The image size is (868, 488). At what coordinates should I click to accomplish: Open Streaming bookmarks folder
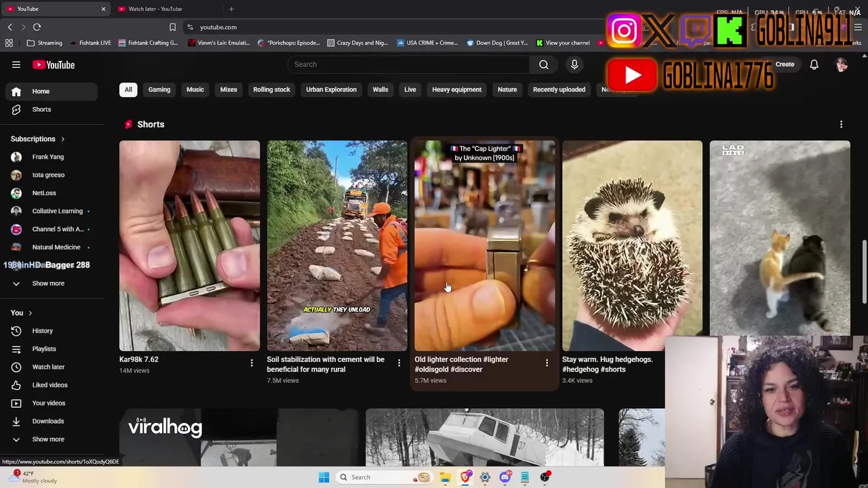click(44, 43)
